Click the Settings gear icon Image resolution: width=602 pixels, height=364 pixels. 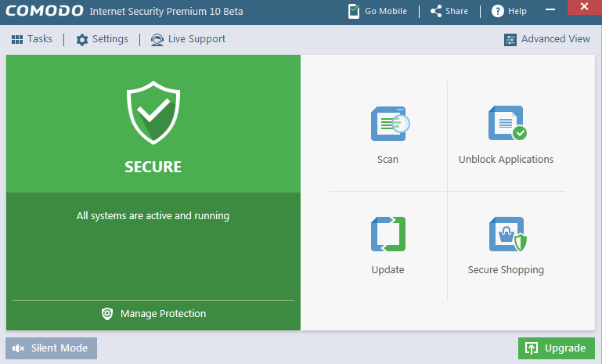(81, 40)
